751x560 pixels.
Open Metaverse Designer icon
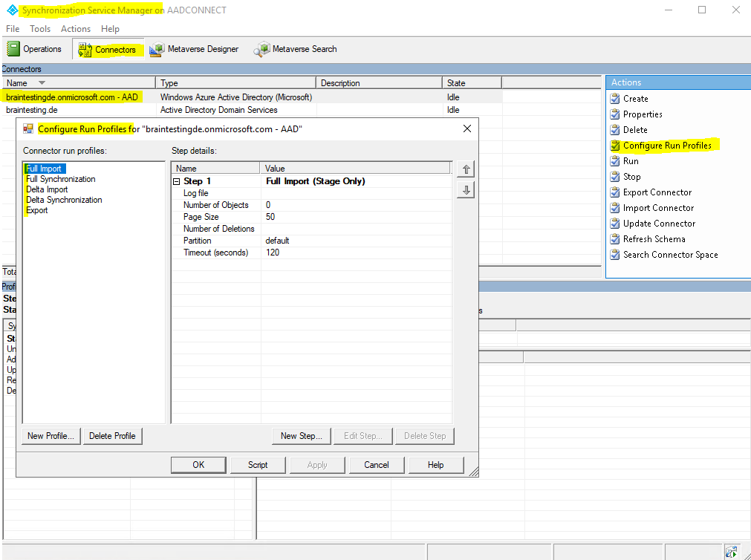[x=157, y=49]
